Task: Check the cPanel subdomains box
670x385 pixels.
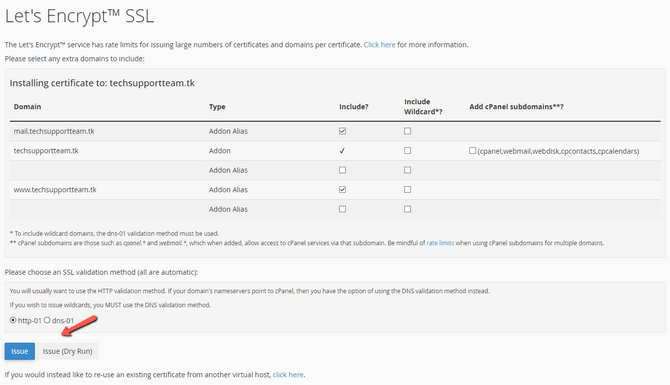Action: coord(472,150)
